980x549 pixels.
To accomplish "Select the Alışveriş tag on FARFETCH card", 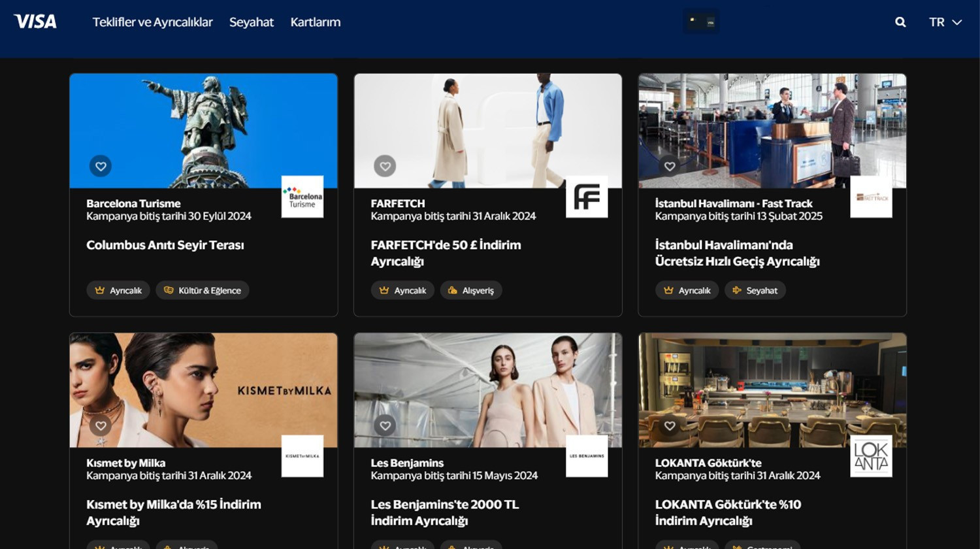I will [x=471, y=290].
